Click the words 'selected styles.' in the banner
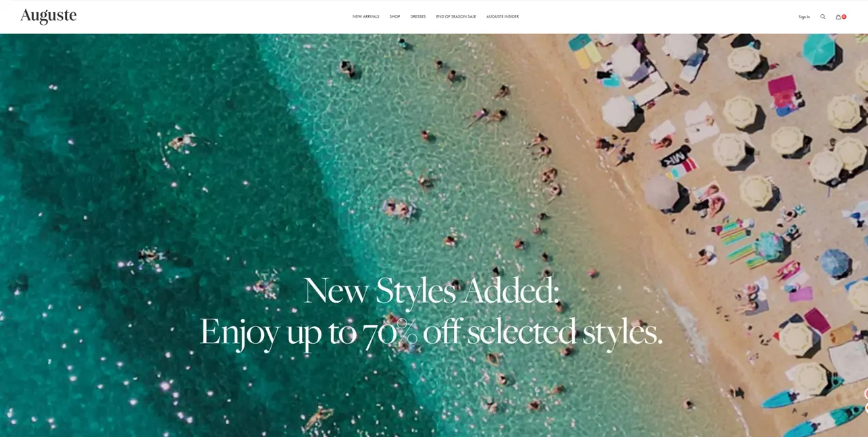 565,332
